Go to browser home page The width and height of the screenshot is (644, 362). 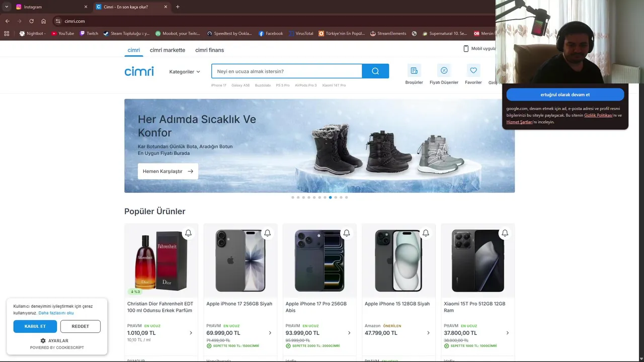coord(43,21)
